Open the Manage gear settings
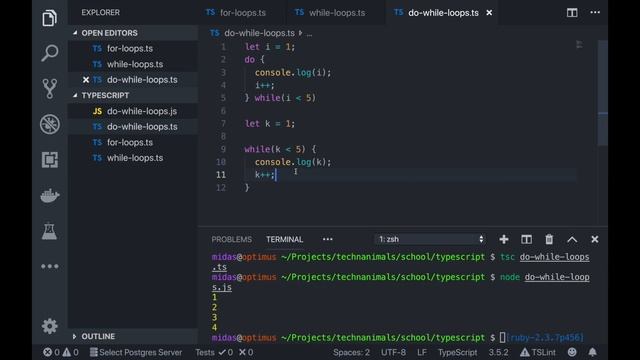Image resolution: width=640 pixels, height=360 pixels. click(x=50, y=326)
